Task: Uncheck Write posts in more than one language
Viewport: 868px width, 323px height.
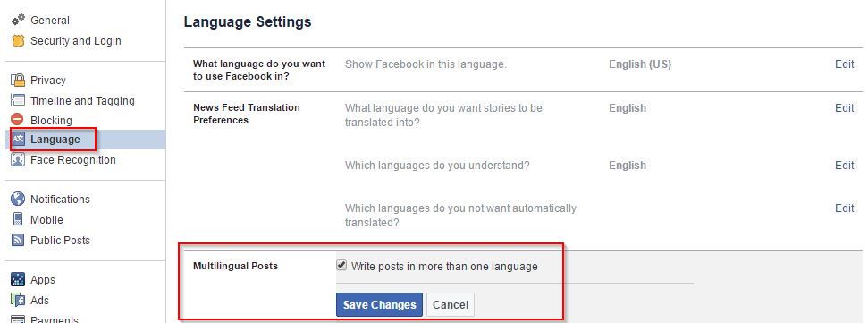Action: [341, 266]
